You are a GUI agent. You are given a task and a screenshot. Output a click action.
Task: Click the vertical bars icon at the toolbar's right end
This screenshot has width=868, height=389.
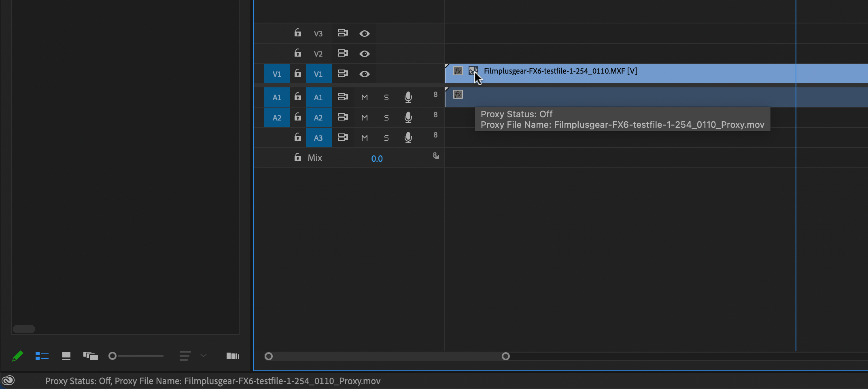pyautogui.click(x=233, y=356)
